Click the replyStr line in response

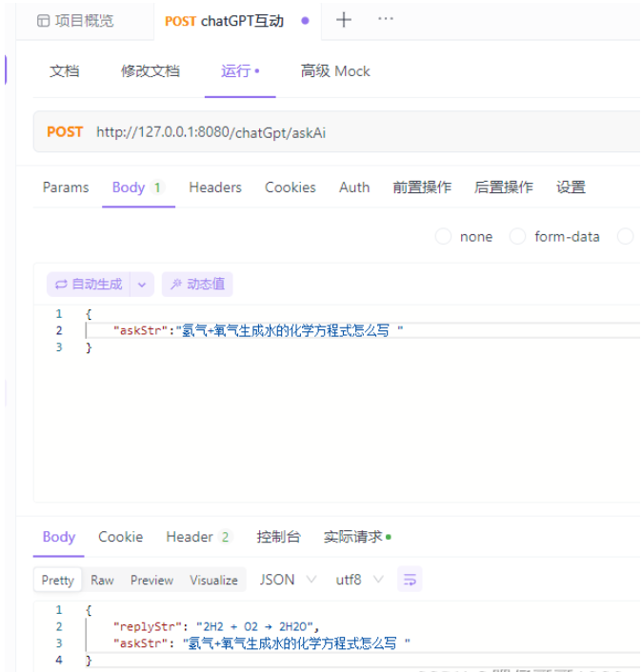(216, 626)
